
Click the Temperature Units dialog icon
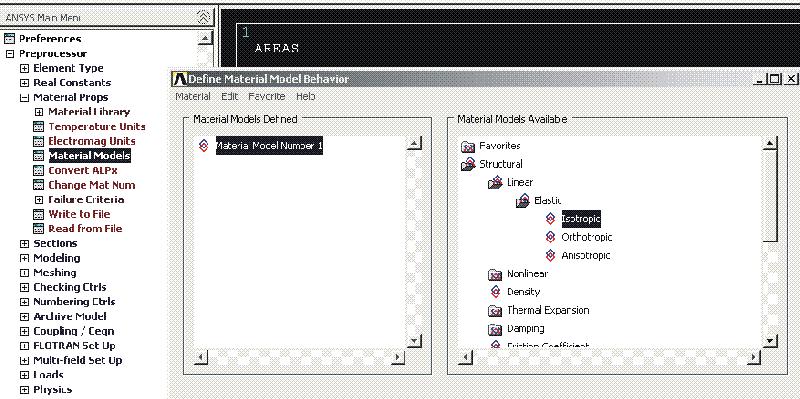coord(39,127)
